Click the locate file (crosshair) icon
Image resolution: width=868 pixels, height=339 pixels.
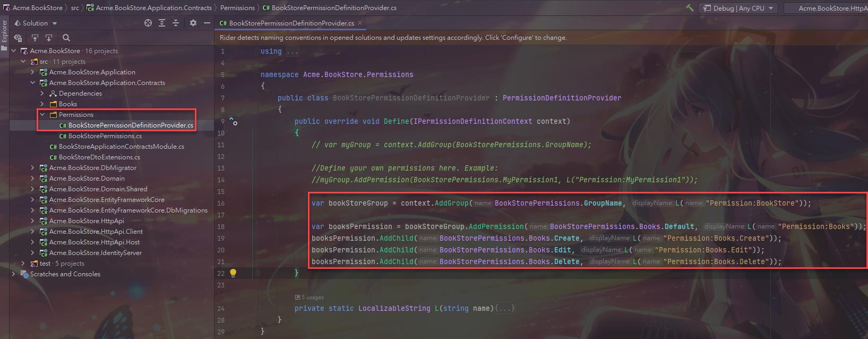[148, 23]
